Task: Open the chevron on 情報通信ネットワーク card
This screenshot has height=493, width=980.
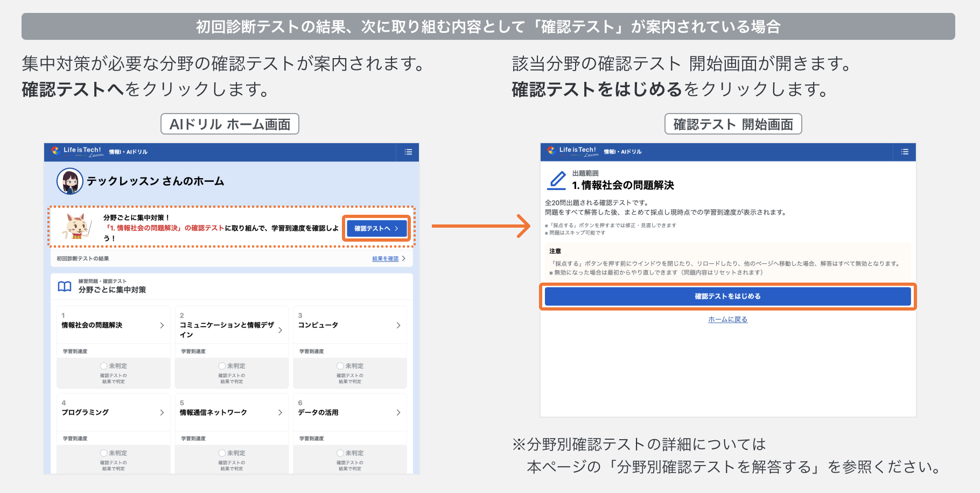Action: coord(280,413)
